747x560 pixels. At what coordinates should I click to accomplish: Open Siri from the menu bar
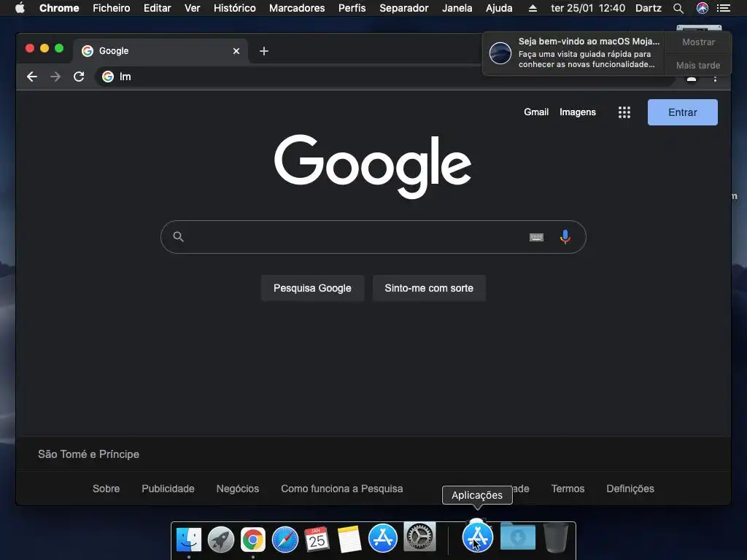click(702, 8)
